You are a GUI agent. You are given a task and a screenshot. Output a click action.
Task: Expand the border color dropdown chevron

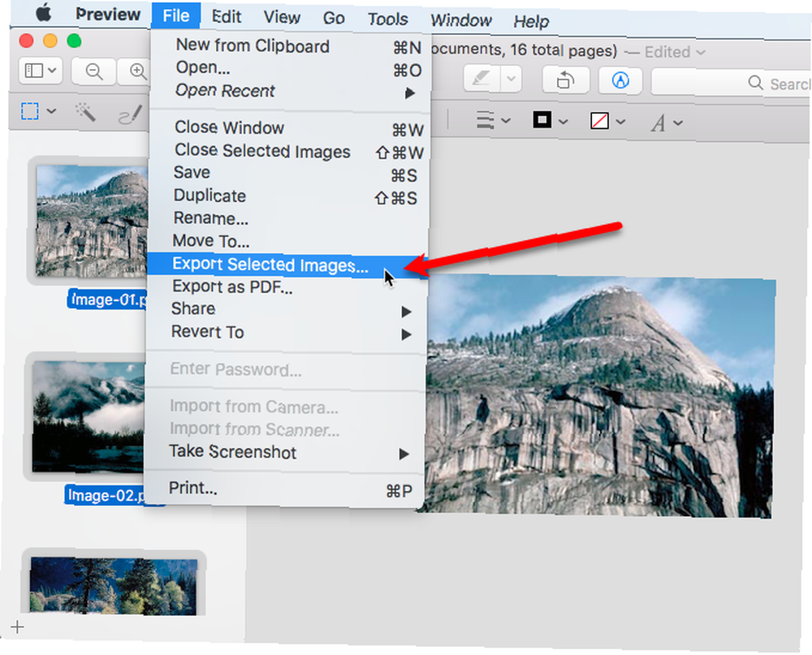564,122
